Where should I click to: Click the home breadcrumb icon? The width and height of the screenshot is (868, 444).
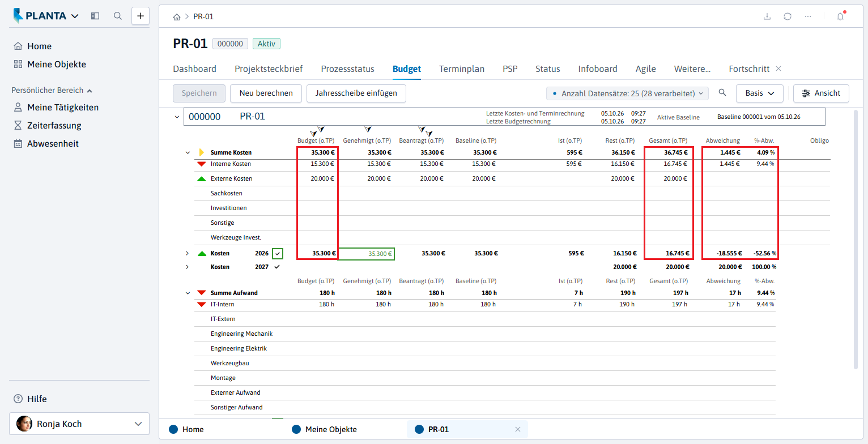tap(177, 16)
